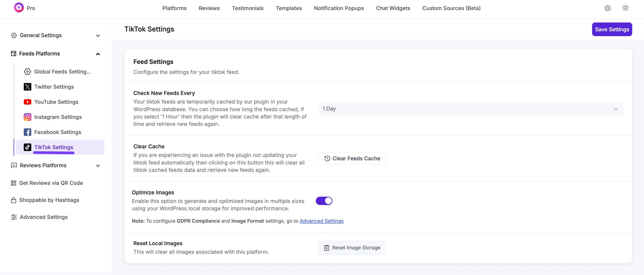The height and width of the screenshot is (275, 644).
Task: Open settings via the gear icon top right
Action: 607,8
